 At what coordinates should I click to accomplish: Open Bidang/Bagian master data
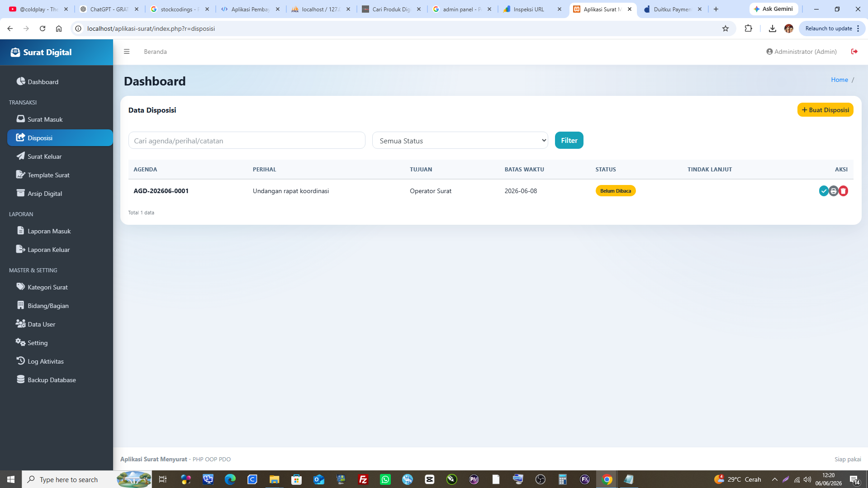(x=60, y=306)
